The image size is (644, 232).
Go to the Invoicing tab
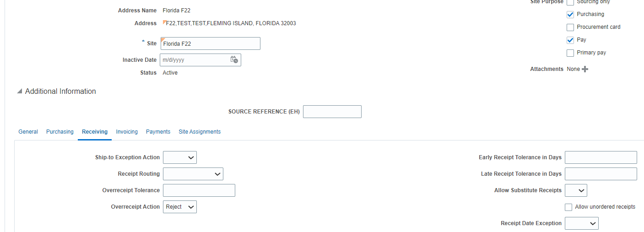[127, 132]
